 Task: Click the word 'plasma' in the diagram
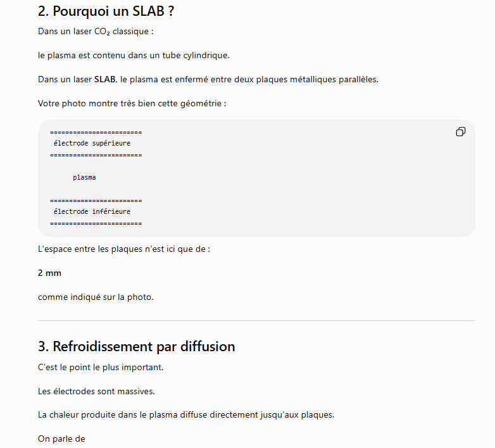pos(84,177)
